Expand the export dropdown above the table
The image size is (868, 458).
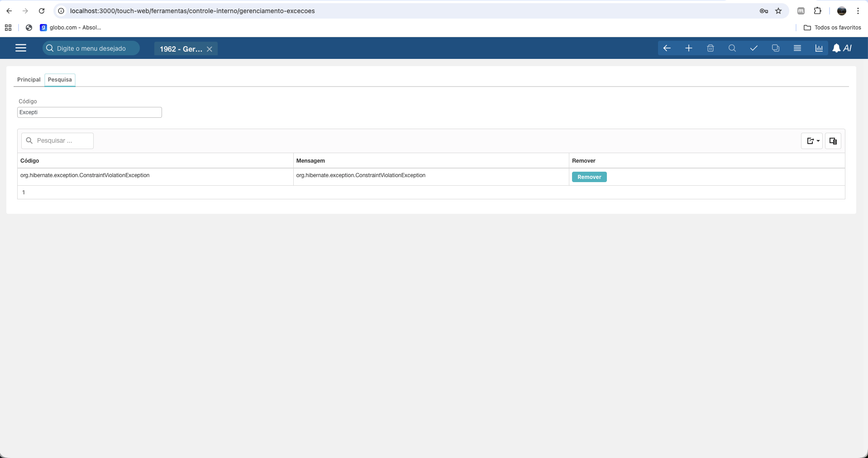coord(812,141)
